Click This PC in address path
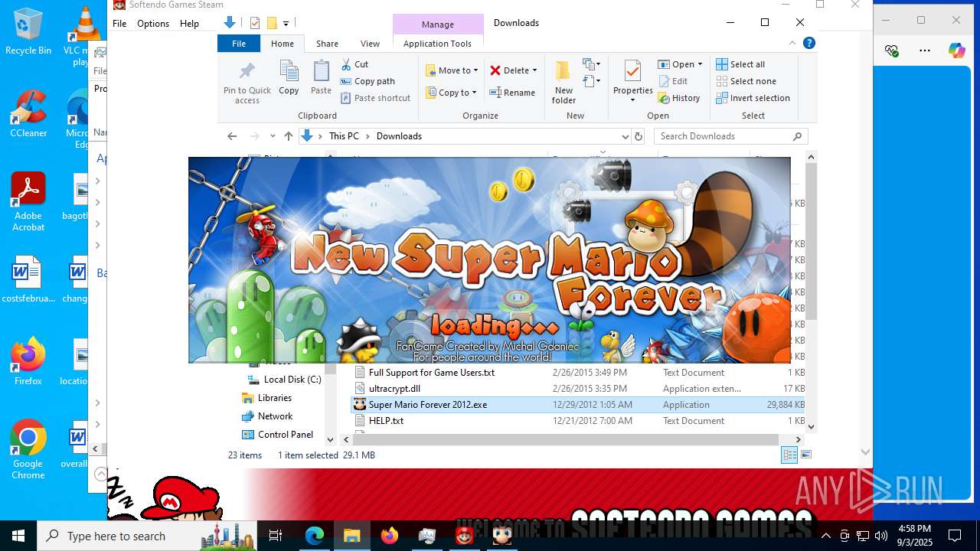 [x=344, y=136]
